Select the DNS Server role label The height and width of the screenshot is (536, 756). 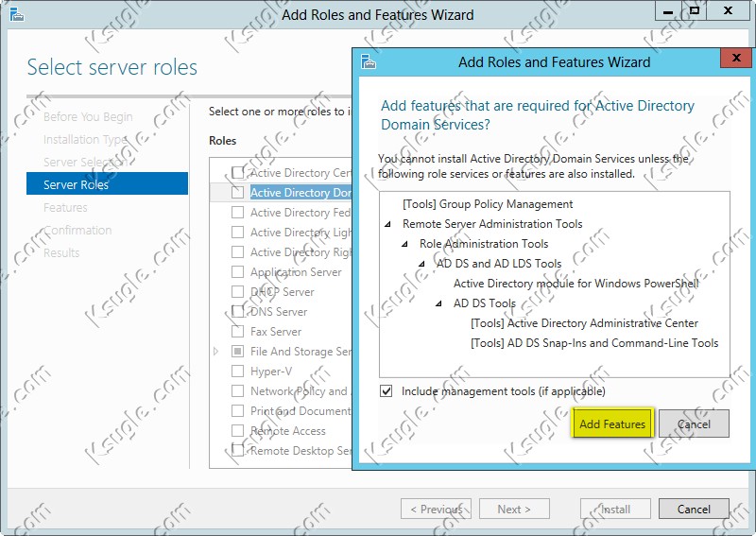pos(279,312)
